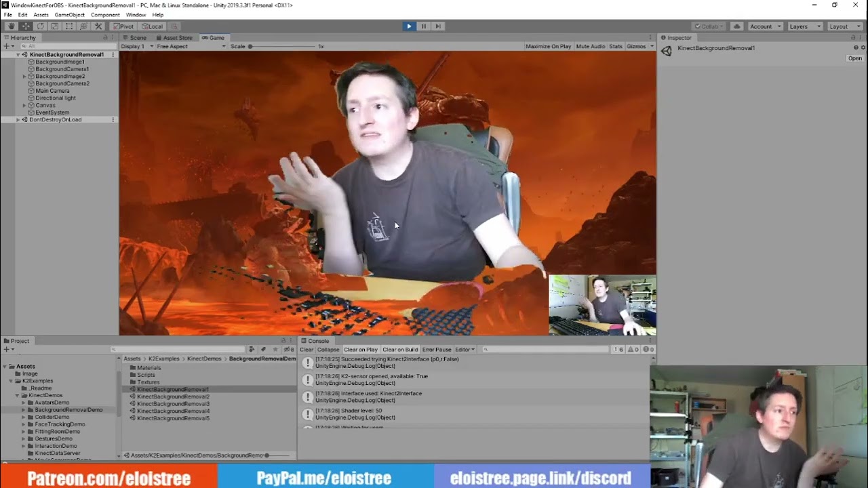Select Main Camera in Hierarchy
The image size is (868, 488).
[x=52, y=91]
